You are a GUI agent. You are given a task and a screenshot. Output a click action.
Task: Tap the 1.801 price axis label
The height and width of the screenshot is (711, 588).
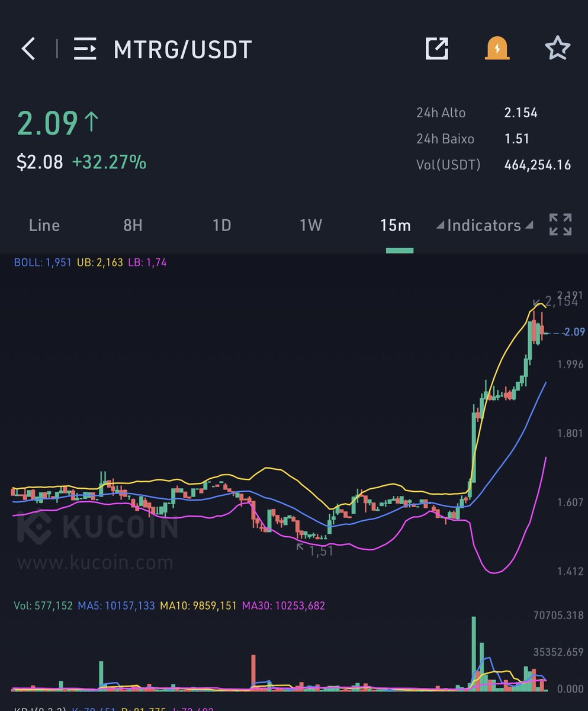coord(570,433)
